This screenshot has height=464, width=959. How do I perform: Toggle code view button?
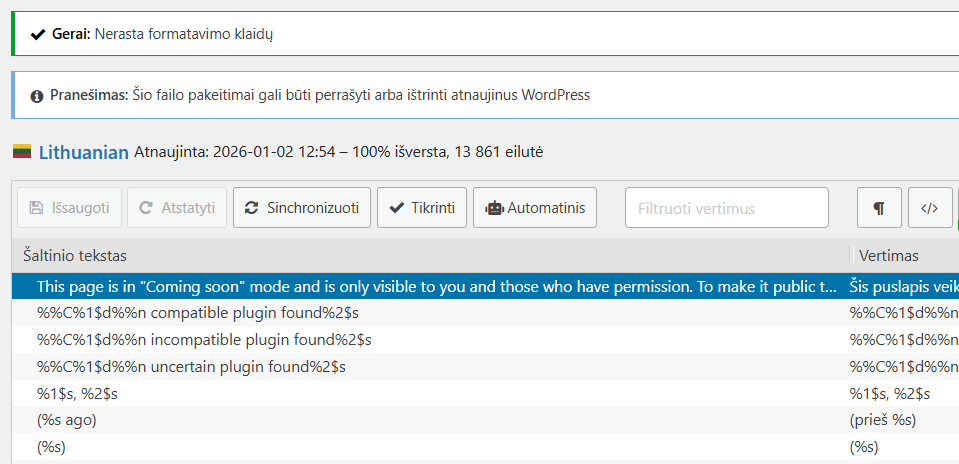click(x=929, y=208)
